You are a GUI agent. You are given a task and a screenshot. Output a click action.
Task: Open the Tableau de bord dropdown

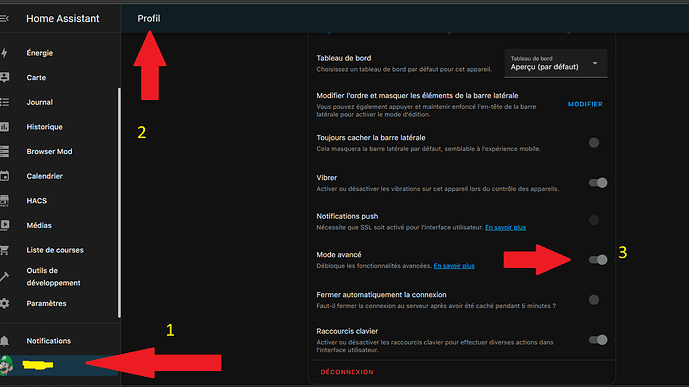point(556,63)
